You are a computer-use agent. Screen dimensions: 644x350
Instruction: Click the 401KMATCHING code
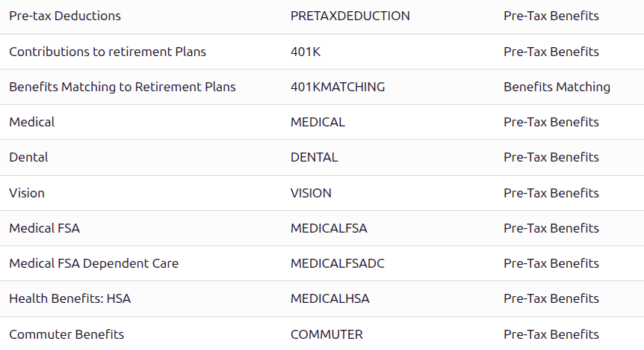338,87
